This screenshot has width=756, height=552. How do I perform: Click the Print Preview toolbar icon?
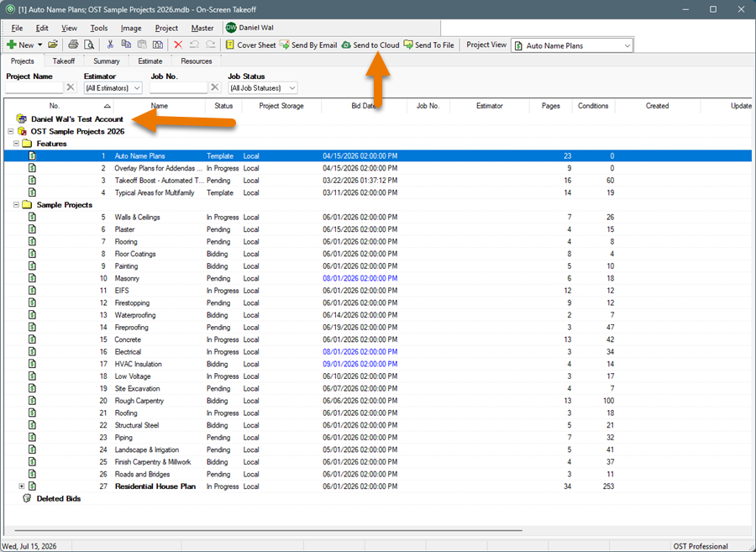[x=89, y=45]
